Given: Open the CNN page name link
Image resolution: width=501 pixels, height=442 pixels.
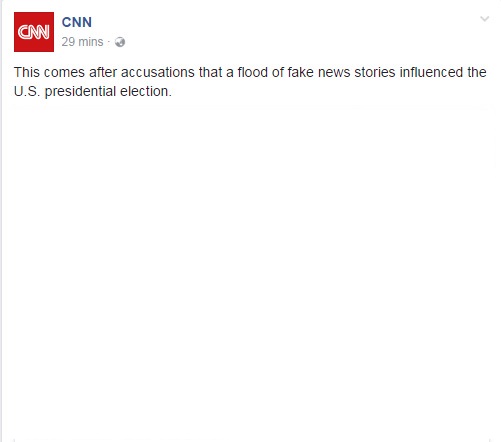Looking at the screenshot, I should 77,22.
